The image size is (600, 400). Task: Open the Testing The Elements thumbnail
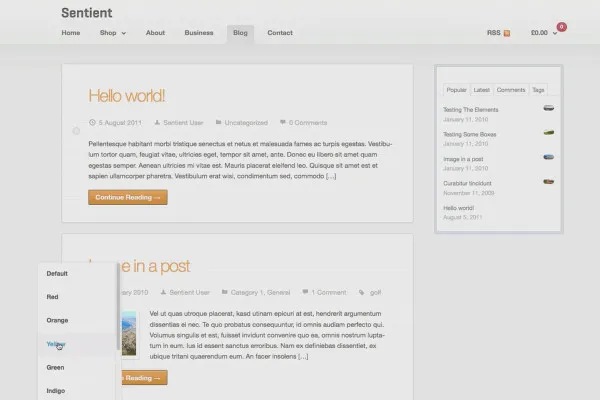pos(548,108)
